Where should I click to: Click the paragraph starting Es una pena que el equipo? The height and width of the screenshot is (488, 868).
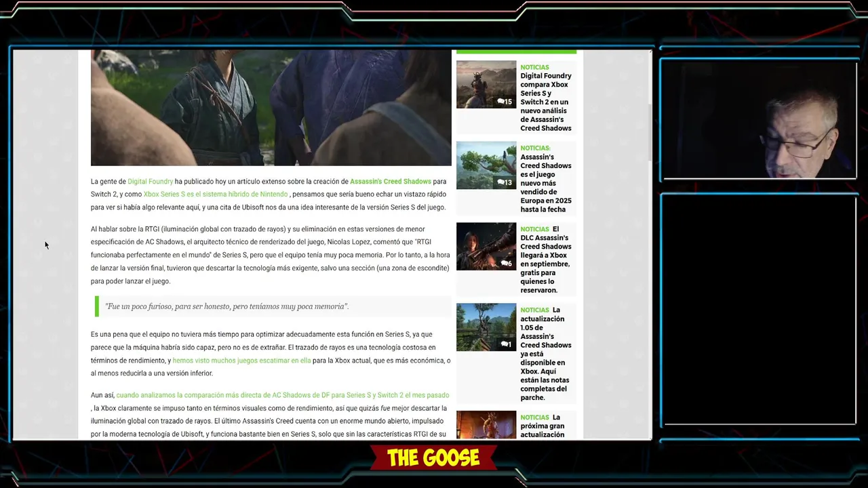click(x=271, y=354)
